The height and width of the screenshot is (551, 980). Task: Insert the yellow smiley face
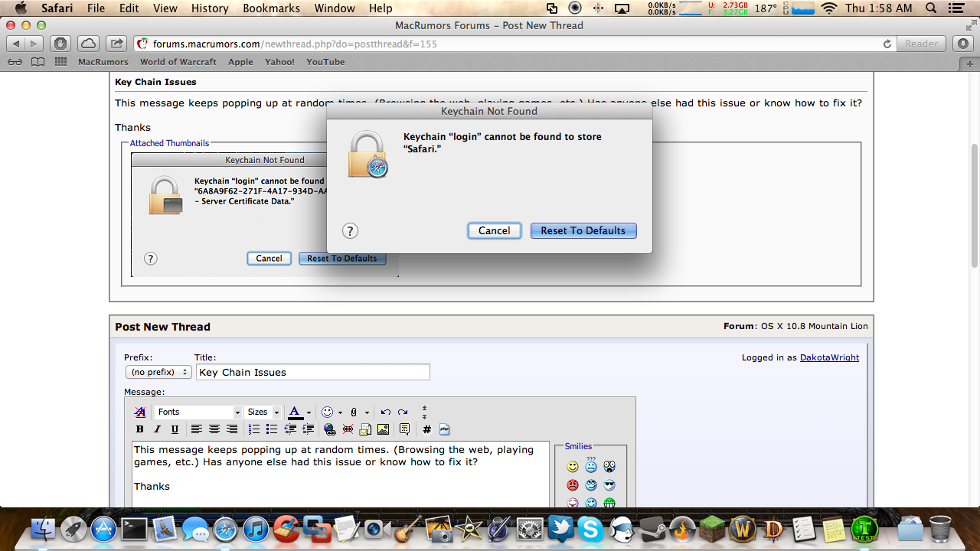click(573, 467)
